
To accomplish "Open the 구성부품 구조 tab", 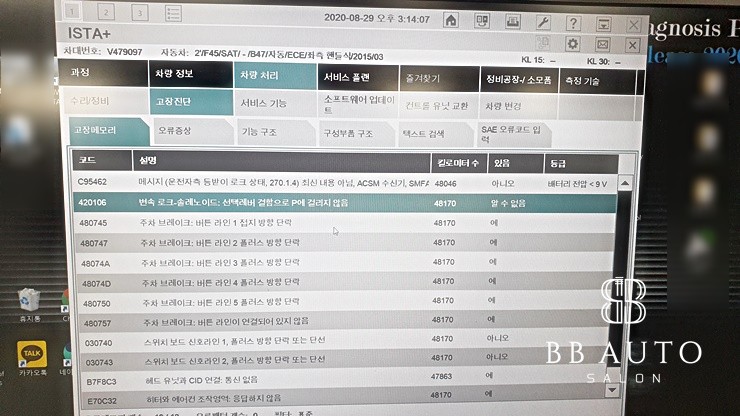I will 356,134.
